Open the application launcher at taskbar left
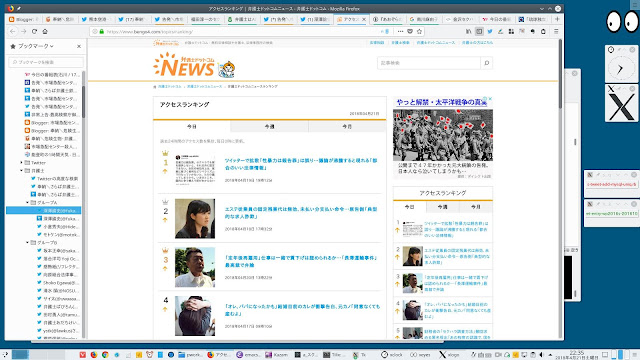 [x=5, y=355]
